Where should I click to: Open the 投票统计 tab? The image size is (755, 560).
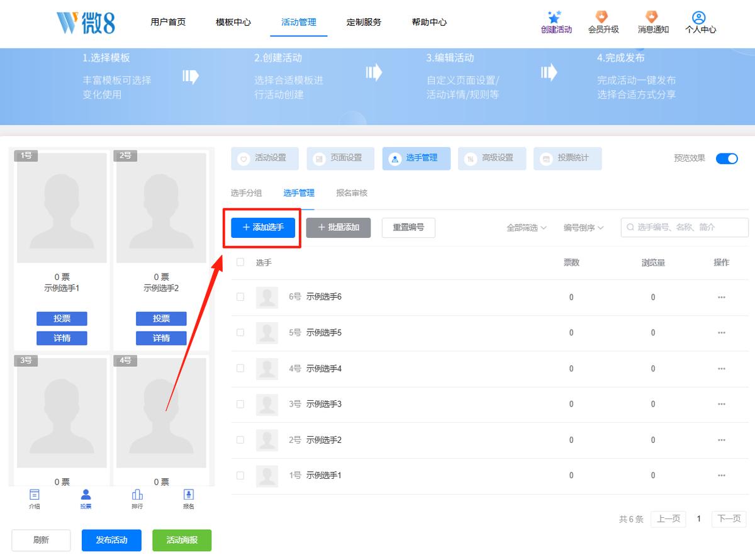point(568,159)
